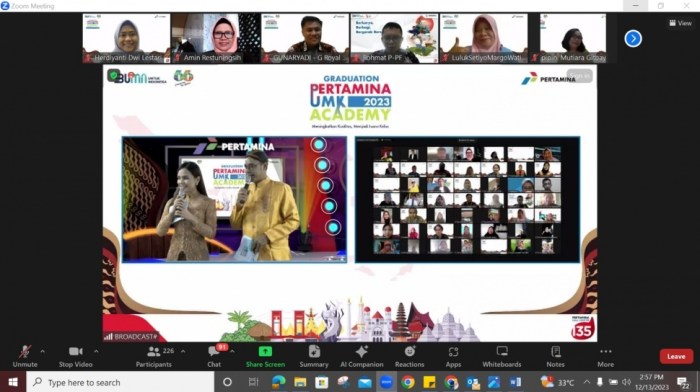Image resolution: width=700 pixels, height=392 pixels.
Task: Open Zoom Apps
Action: click(x=453, y=357)
